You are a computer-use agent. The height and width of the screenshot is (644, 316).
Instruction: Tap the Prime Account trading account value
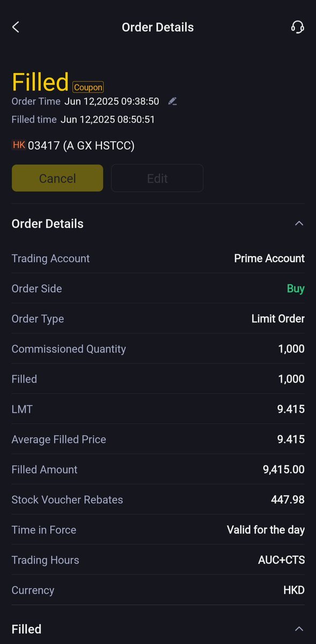(x=269, y=258)
